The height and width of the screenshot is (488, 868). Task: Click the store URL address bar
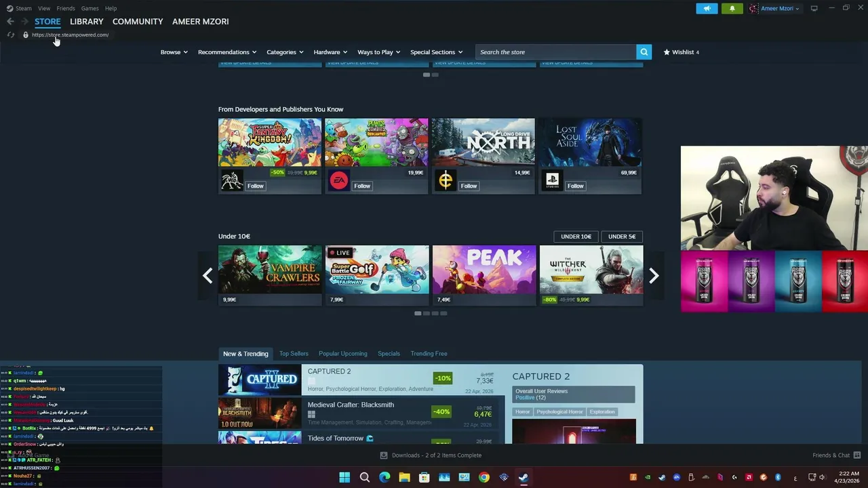point(70,35)
